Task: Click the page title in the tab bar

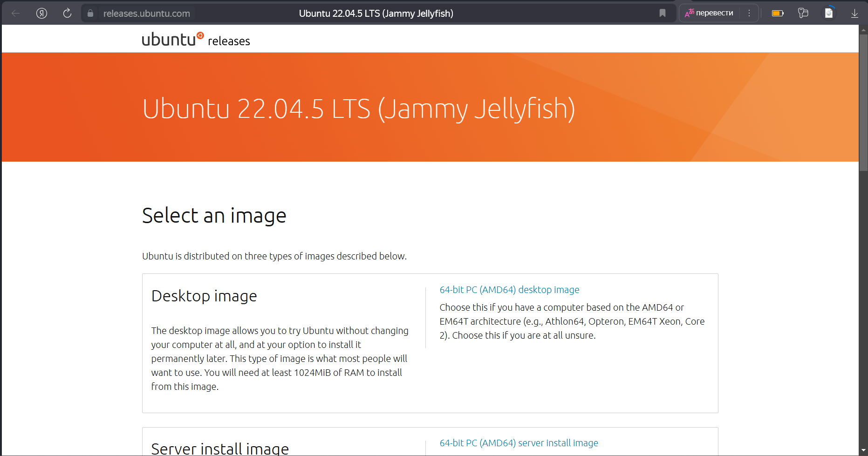Action: [x=376, y=14]
